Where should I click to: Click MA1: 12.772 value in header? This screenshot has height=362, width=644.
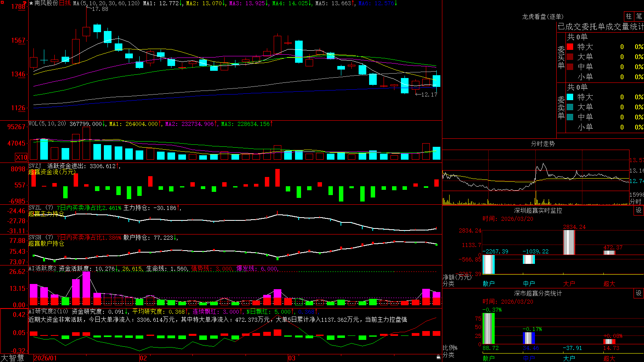[x=163, y=3]
